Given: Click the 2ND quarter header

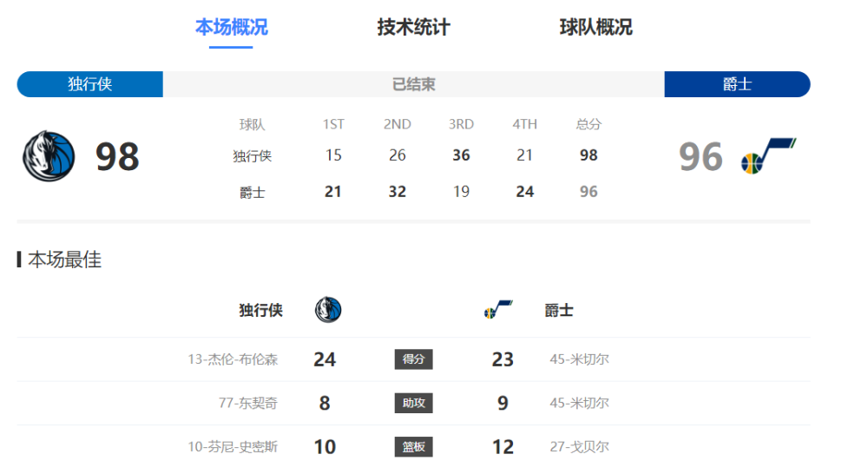Looking at the screenshot, I should point(397,125).
